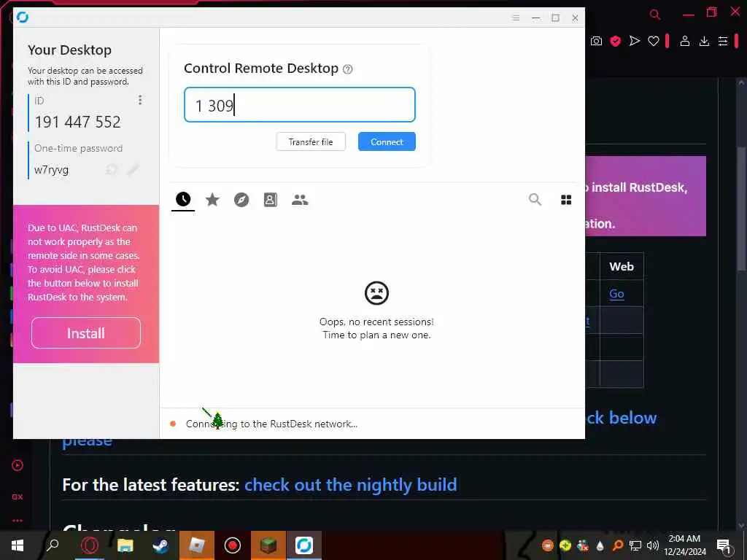Open Roblox from the taskbar

(197, 545)
